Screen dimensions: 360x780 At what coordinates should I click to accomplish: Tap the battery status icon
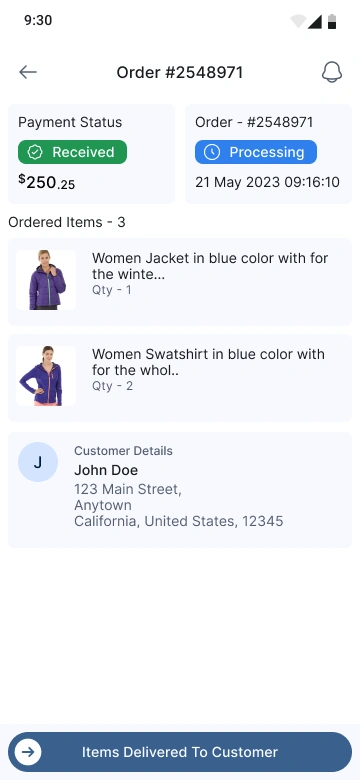[332, 21]
